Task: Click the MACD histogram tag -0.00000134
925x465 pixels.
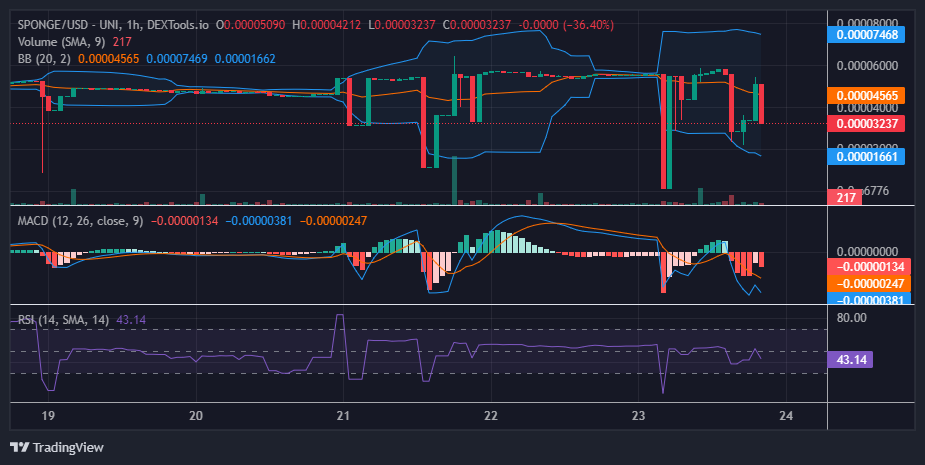Action: point(870,267)
